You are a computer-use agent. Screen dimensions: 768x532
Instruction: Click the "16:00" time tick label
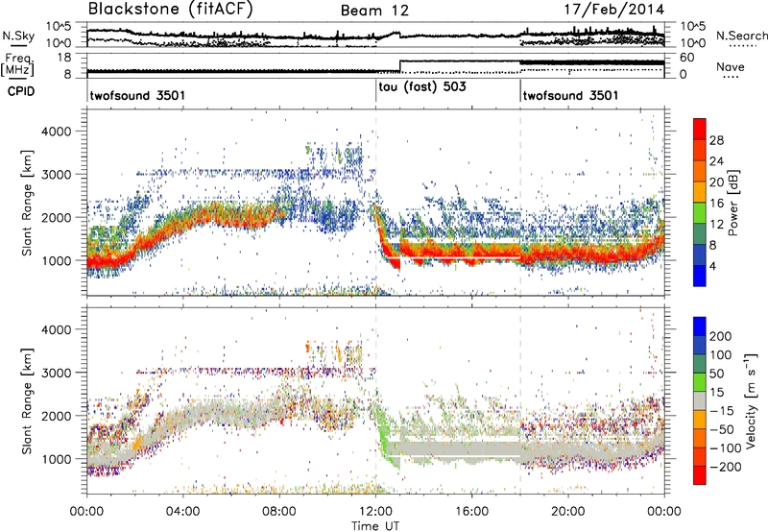pyautogui.click(x=471, y=512)
